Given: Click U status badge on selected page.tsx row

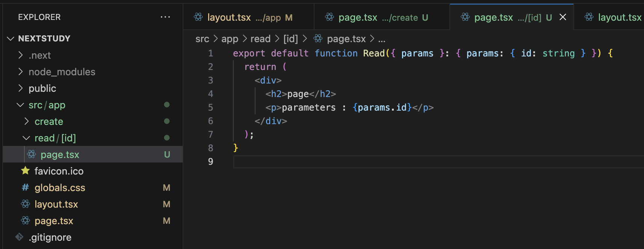Looking at the screenshot, I should point(167,155).
